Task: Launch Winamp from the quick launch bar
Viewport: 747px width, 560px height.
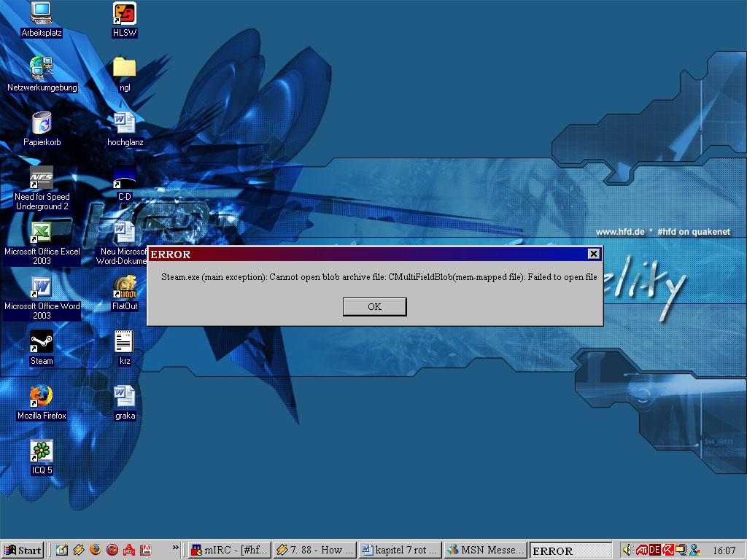Action: coord(79,550)
